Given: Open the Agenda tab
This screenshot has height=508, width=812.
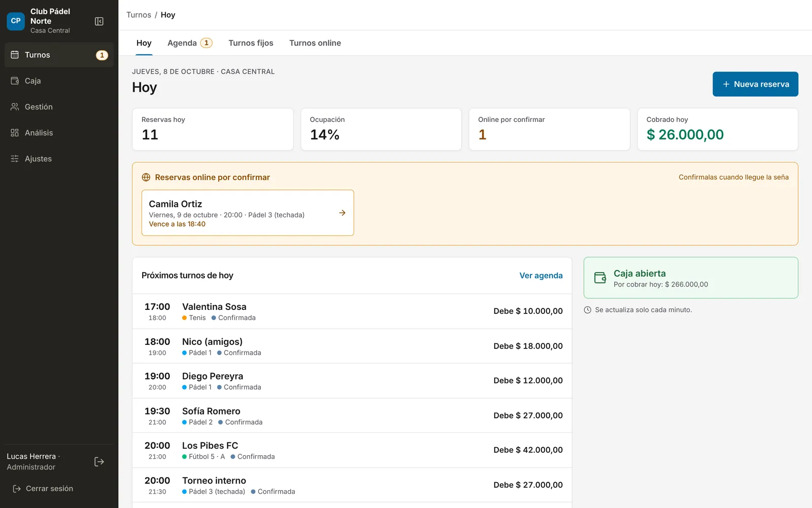Looking at the screenshot, I should pos(190,43).
